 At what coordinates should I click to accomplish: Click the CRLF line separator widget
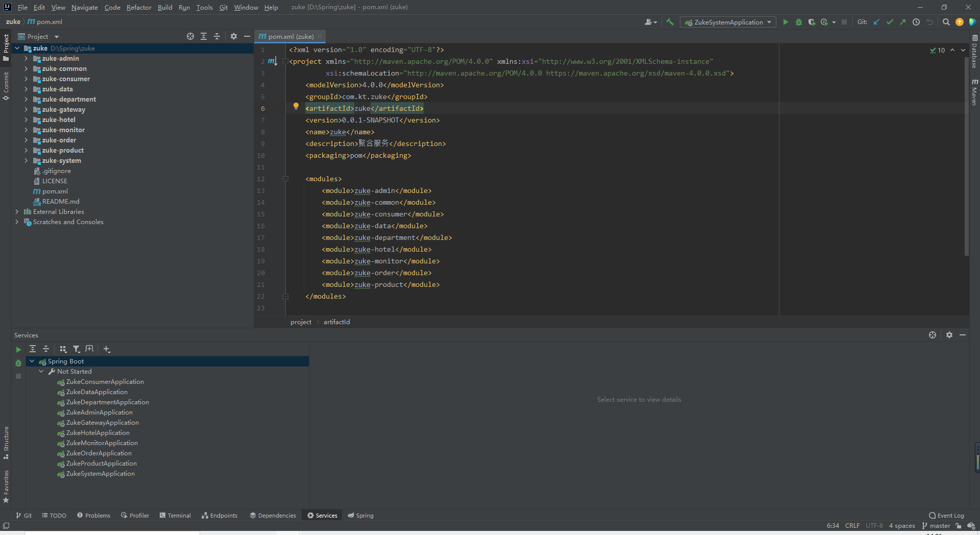(852, 526)
